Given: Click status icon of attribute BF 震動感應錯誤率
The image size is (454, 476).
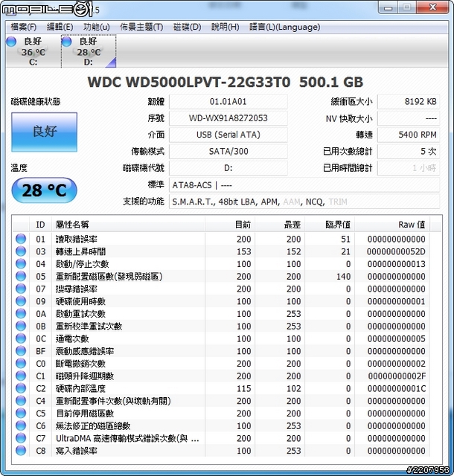Looking at the screenshot, I should coord(21,351).
